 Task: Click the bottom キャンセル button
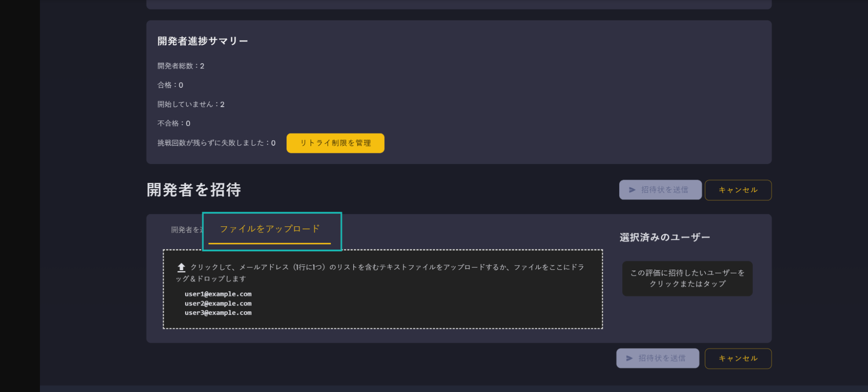(x=738, y=358)
